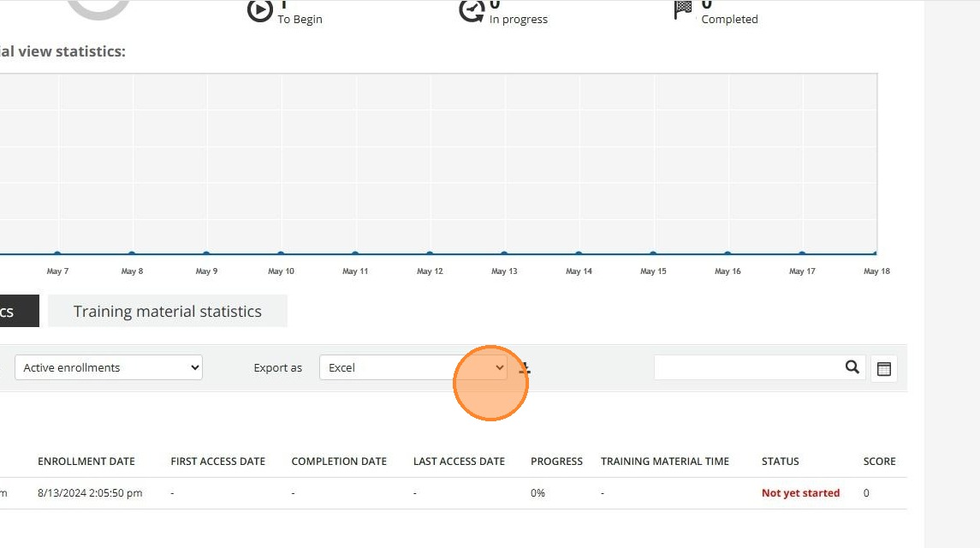This screenshot has width=980, height=548.
Task: Expand the Export as Excel dropdown
Action: 413,367
